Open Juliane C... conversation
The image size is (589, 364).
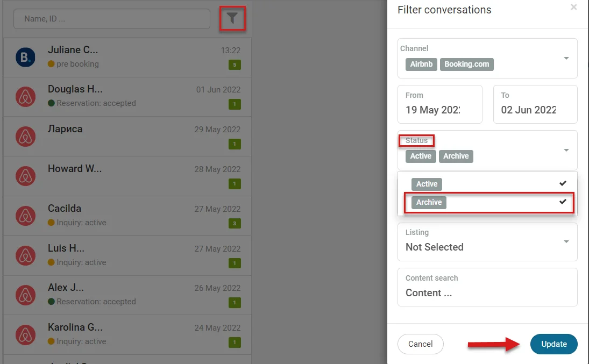127,57
